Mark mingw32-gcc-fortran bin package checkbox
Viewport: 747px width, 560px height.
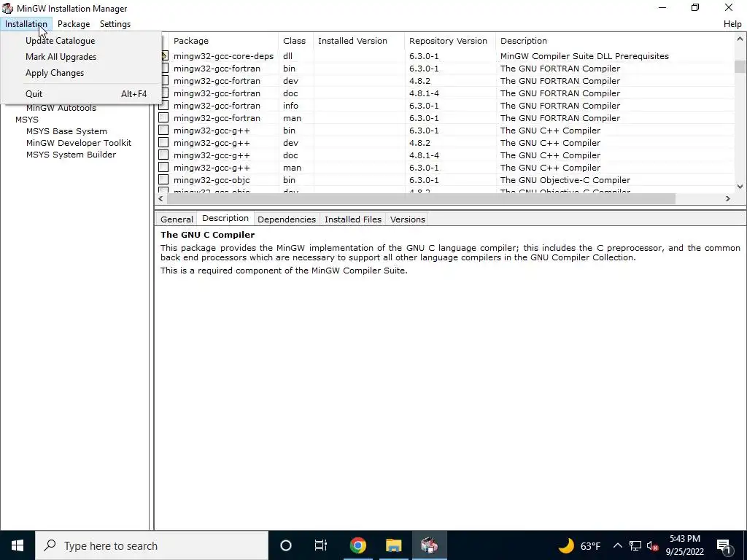(163, 69)
